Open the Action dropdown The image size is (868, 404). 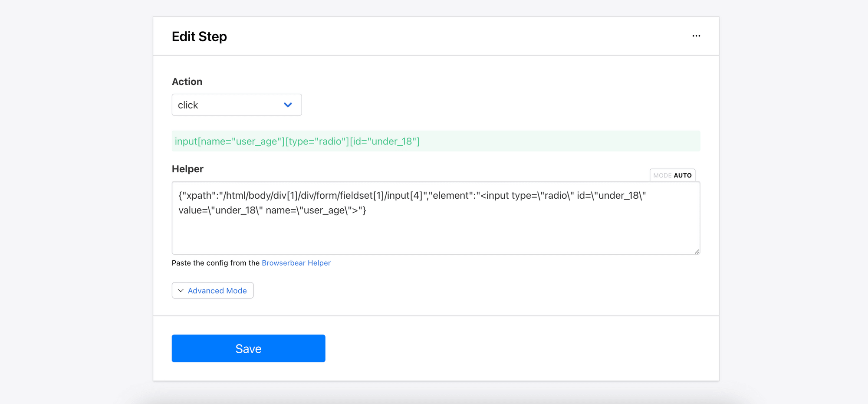pos(237,105)
